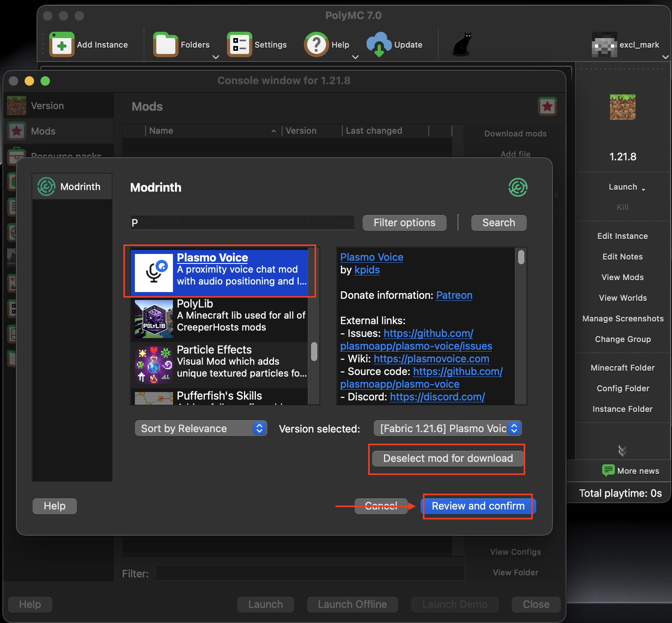Click the Plasmo Voice microphone thumbnail
This screenshot has height=623, width=672.
coord(154,273)
